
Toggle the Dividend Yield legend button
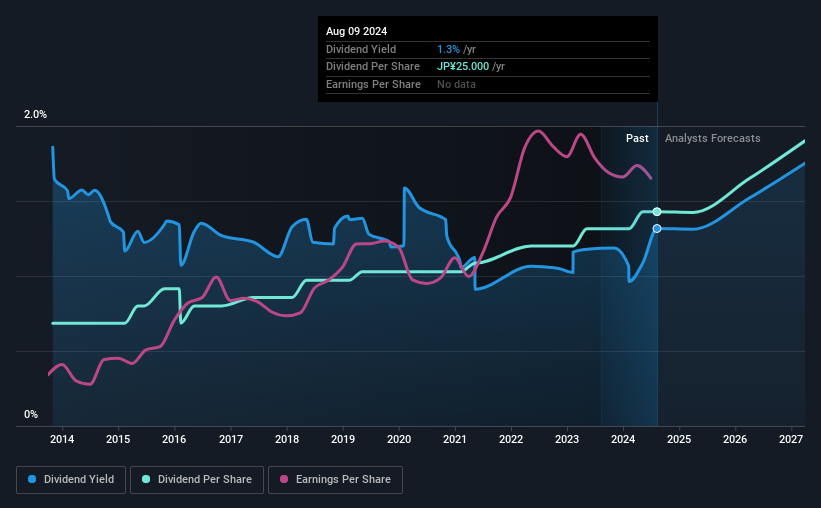click(x=71, y=480)
